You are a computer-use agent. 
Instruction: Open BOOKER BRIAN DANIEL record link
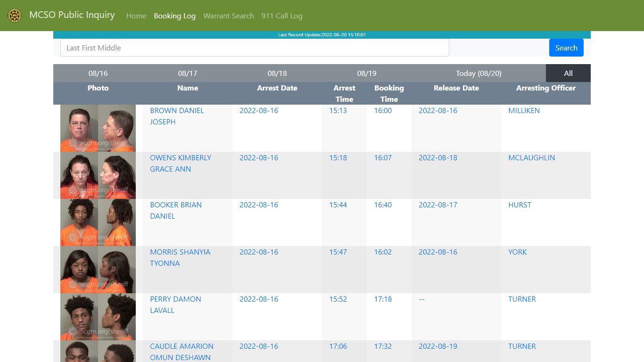(x=176, y=210)
